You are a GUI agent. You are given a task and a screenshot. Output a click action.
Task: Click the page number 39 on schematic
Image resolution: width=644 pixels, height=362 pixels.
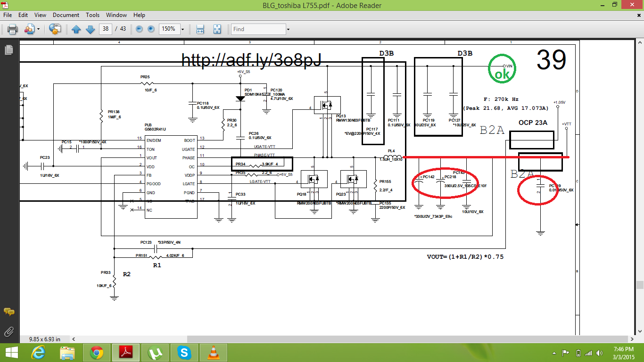[x=551, y=60]
